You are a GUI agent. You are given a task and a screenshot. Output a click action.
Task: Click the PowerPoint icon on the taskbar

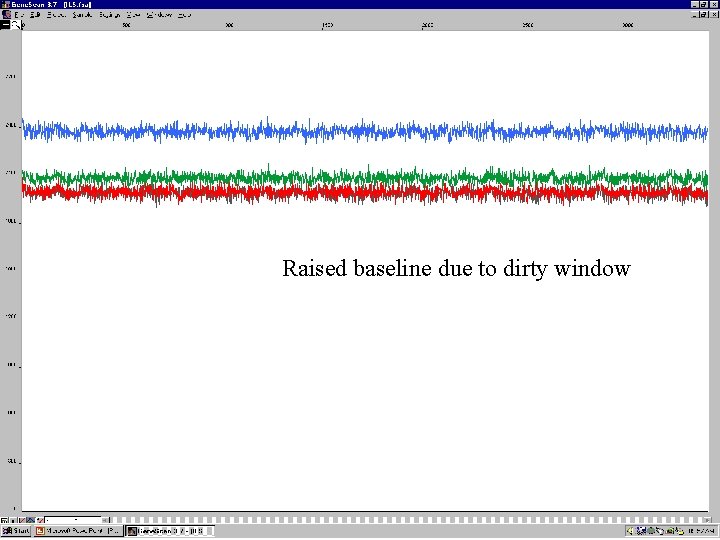[x=40, y=531]
